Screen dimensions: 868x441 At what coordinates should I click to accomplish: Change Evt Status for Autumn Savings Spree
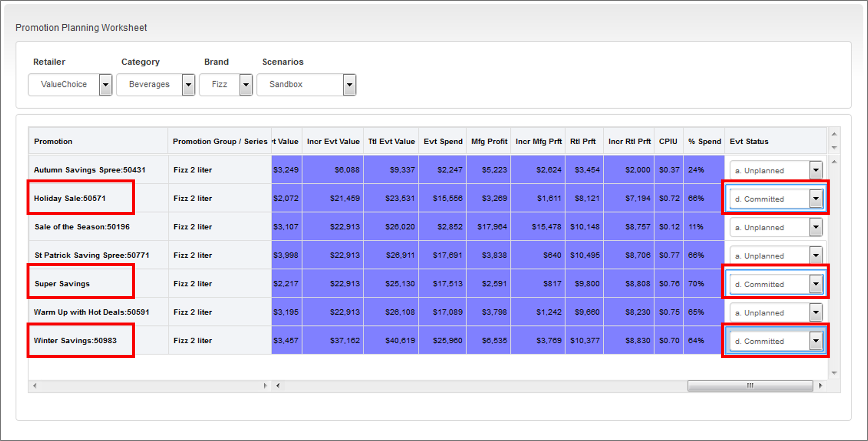[776, 171]
